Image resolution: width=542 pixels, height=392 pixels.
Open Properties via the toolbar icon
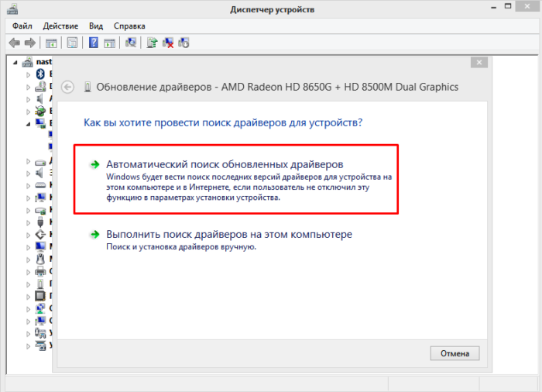tap(72, 43)
